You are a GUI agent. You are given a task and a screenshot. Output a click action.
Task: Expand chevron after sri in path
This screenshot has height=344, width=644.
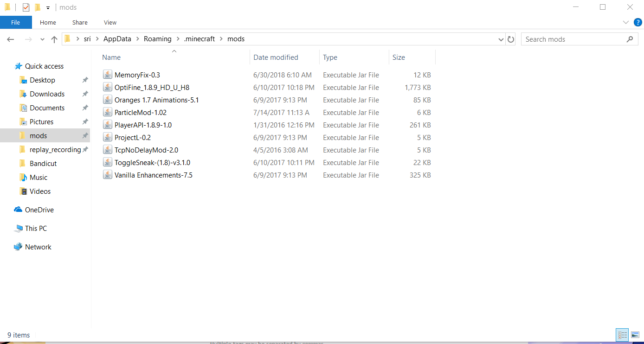97,39
